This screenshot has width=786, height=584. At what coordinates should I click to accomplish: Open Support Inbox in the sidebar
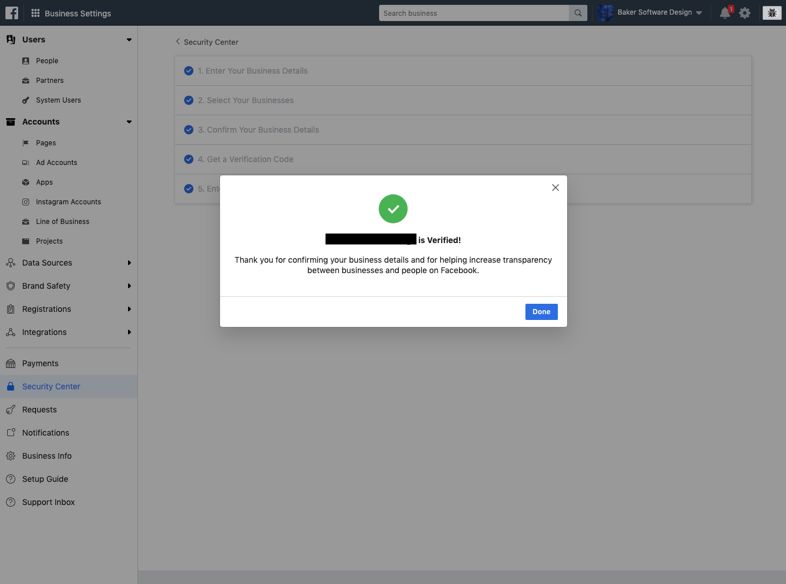pyautogui.click(x=48, y=502)
